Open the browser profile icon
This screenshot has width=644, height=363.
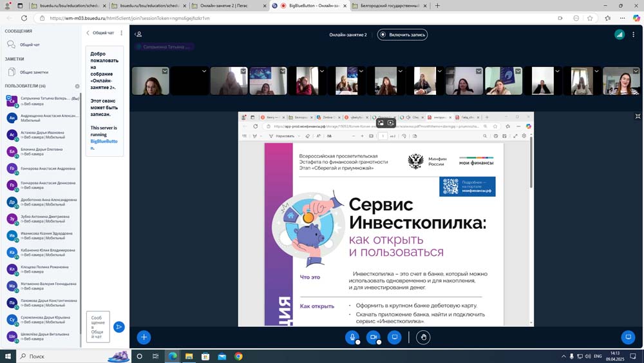[x=7, y=6]
